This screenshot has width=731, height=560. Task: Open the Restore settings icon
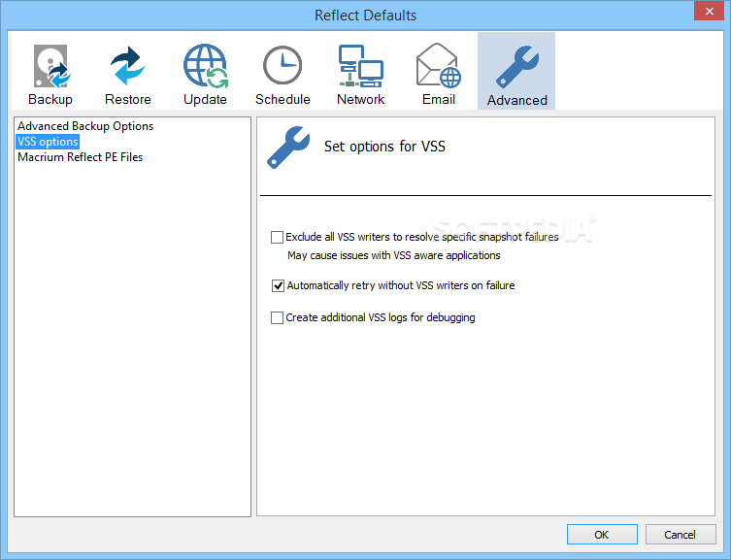pos(128,66)
